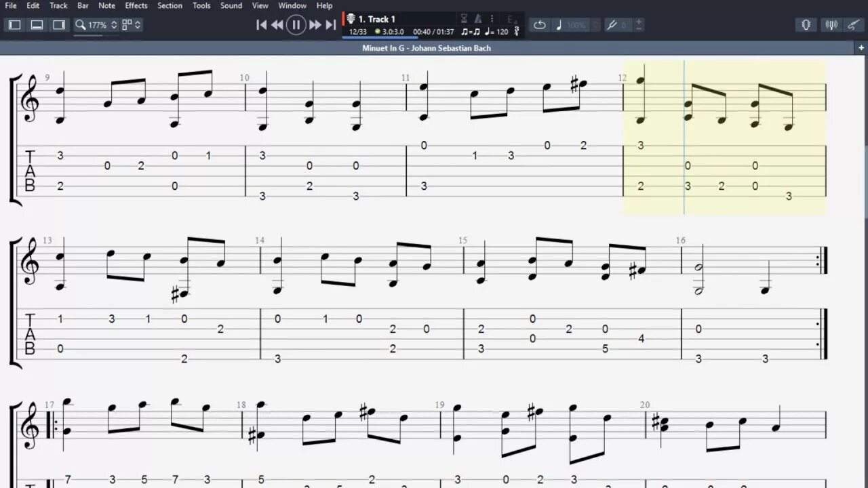Increase the transpose value with plus
The image size is (868, 488).
[x=639, y=22]
